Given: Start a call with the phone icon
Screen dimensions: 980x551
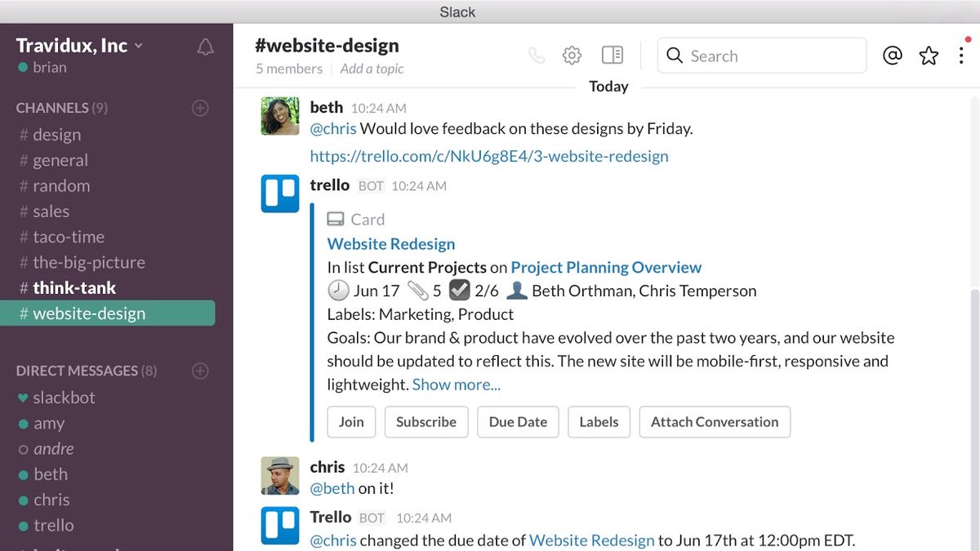Looking at the screenshot, I should click(x=537, y=56).
